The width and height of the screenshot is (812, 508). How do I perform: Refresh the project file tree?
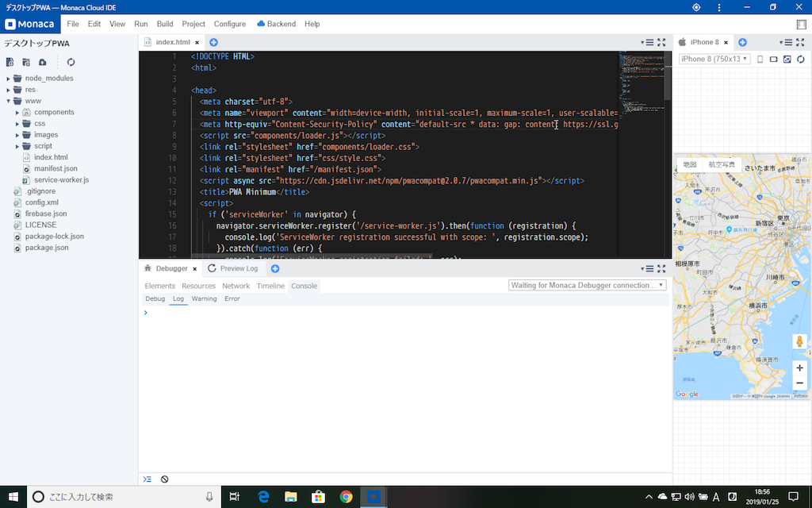[x=71, y=62]
